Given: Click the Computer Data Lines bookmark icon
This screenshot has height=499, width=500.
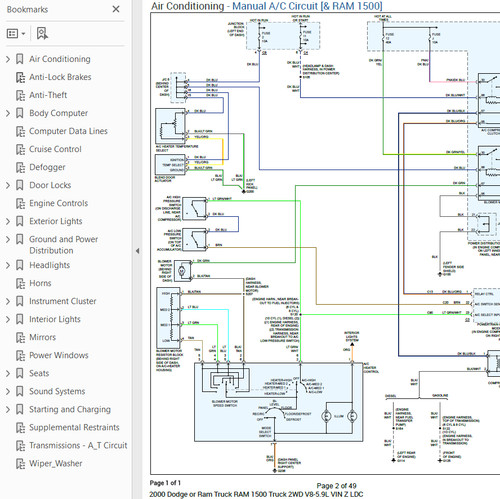Looking at the screenshot, I should click(x=20, y=131).
